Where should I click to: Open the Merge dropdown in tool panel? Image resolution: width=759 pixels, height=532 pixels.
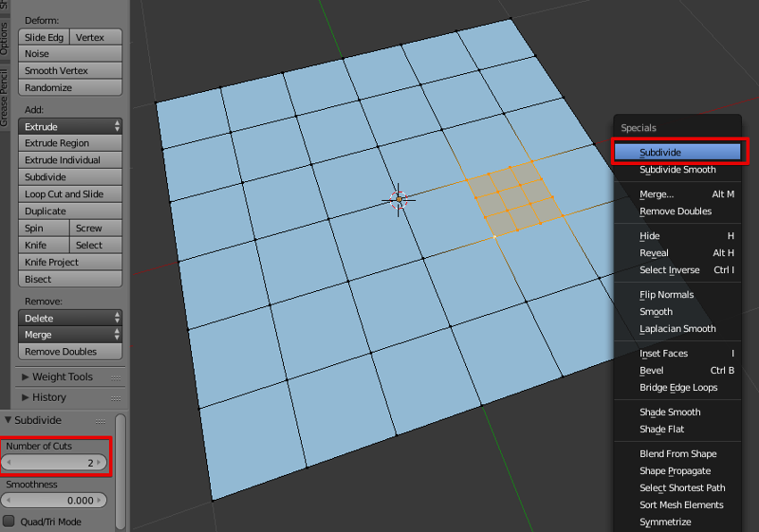[71, 335]
